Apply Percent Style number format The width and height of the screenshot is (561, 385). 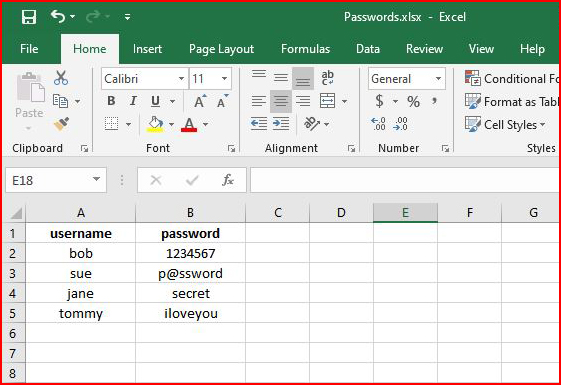(x=413, y=101)
